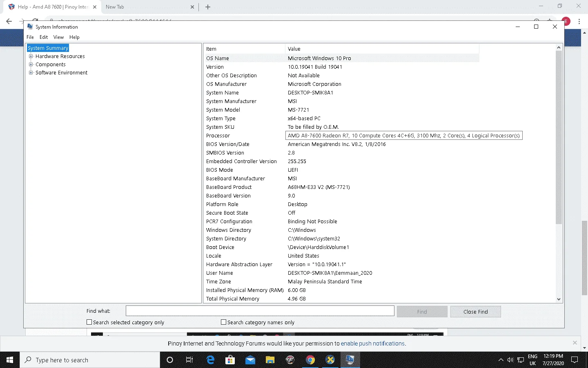Open the network icon in system tray
The image size is (588, 368).
(521, 360)
